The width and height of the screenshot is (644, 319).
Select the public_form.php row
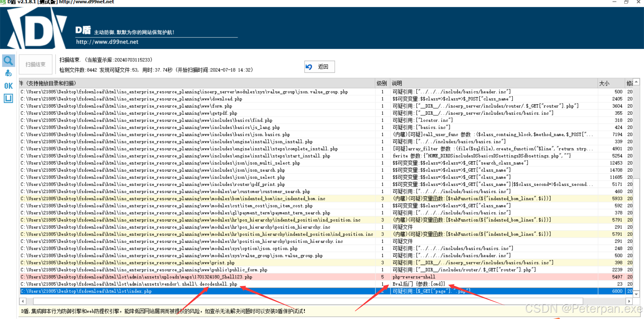326,270
